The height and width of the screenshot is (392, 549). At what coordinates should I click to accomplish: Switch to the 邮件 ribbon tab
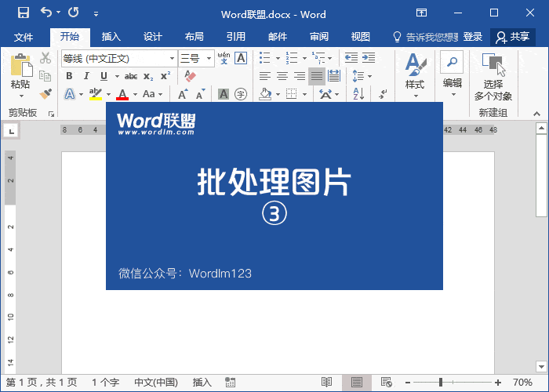coord(278,36)
